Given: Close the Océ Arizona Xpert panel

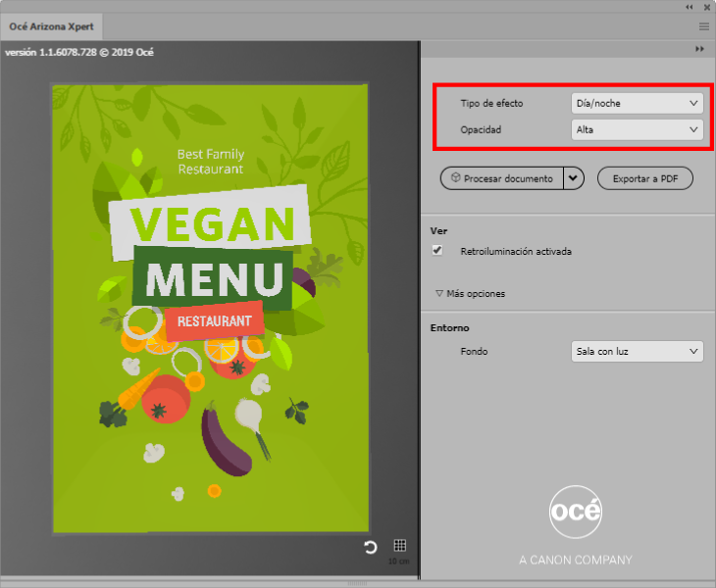Looking at the screenshot, I should coord(707,7).
